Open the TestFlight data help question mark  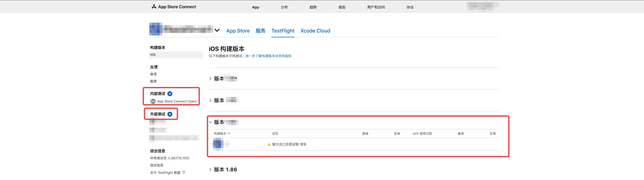click(x=183, y=173)
